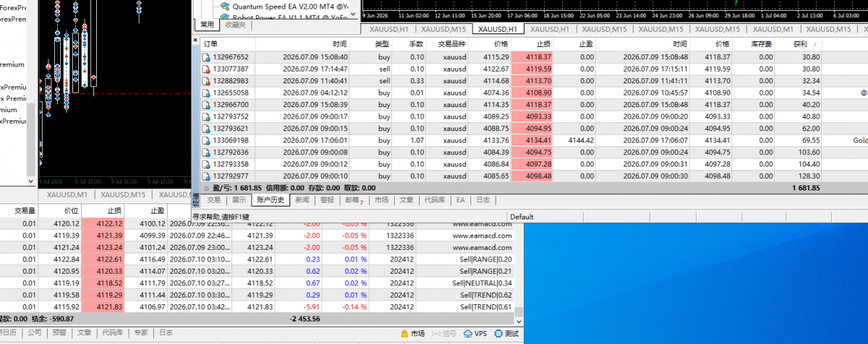The height and width of the screenshot is (344, 868).
Task: Open the 警报 tab
Action: 327,200
